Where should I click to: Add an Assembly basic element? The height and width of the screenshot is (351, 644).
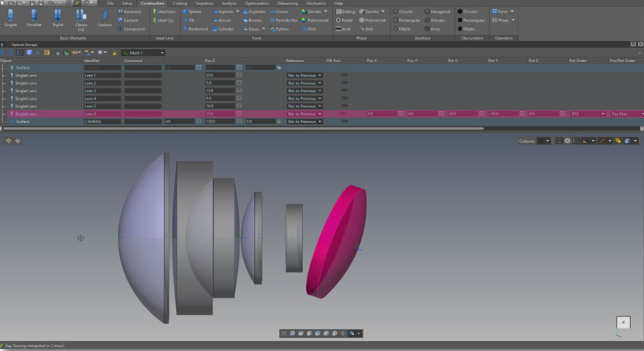coord(129,12)
